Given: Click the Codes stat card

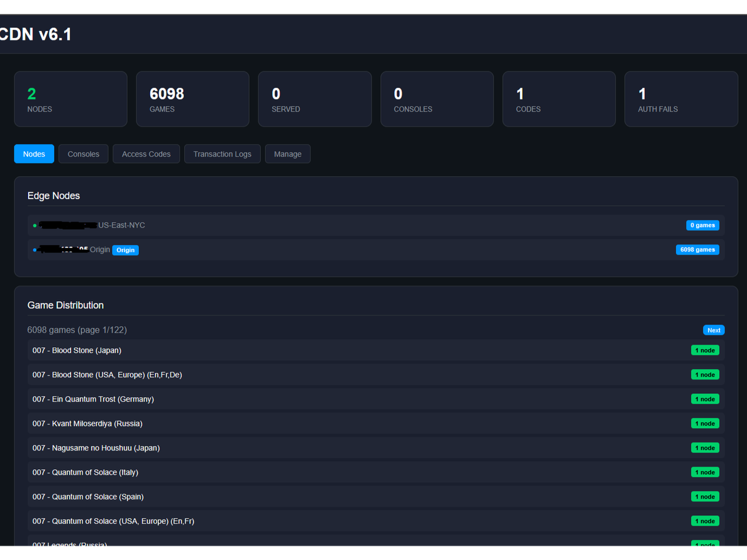Looking at the screenshot, I should click(558, 99).
